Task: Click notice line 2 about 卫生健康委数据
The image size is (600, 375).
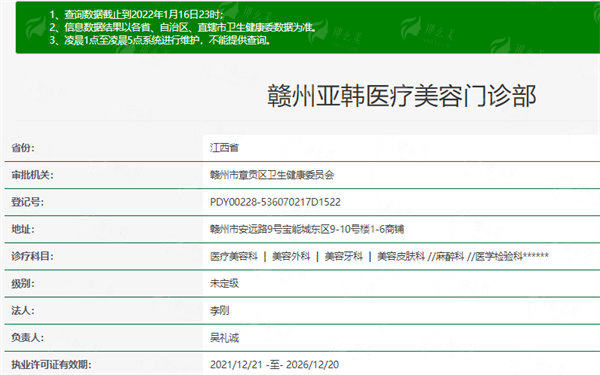Action: (183, 27)
